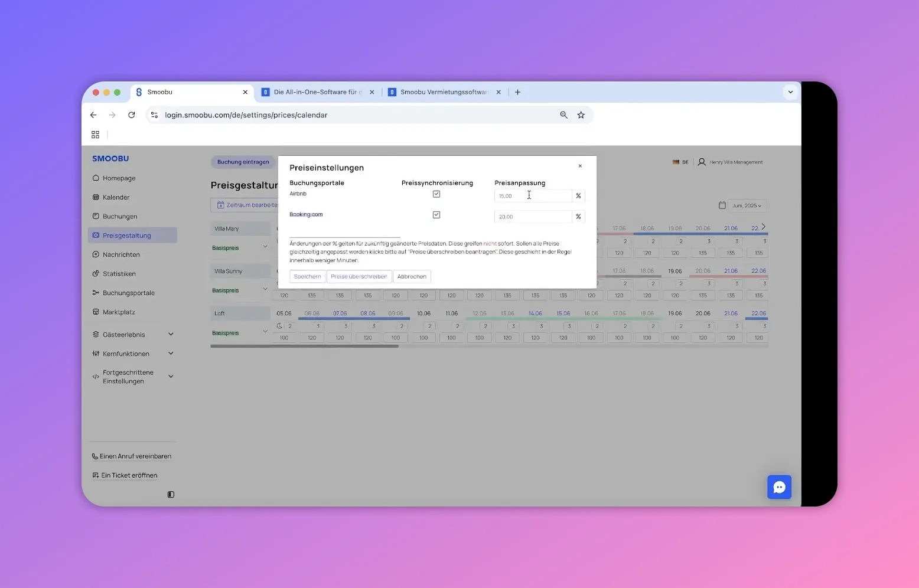
Task: Click the Speichern button
Action: [x=307, y=276]
